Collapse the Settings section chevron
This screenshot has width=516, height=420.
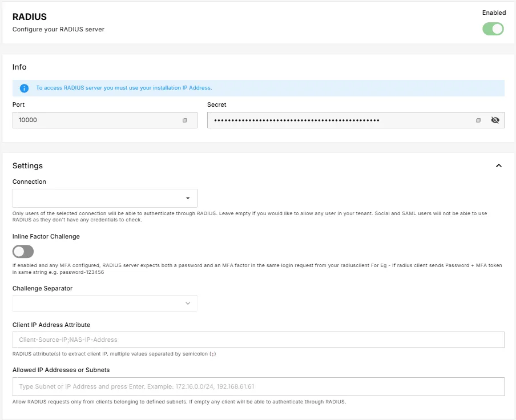click(498, 165)
